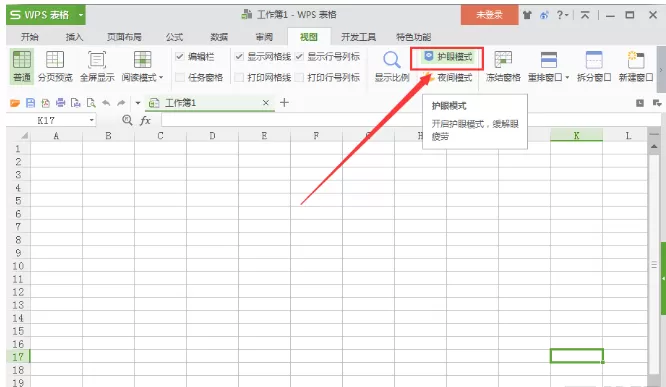Enter Full Screen display (全屏显示)

[97, 66]
